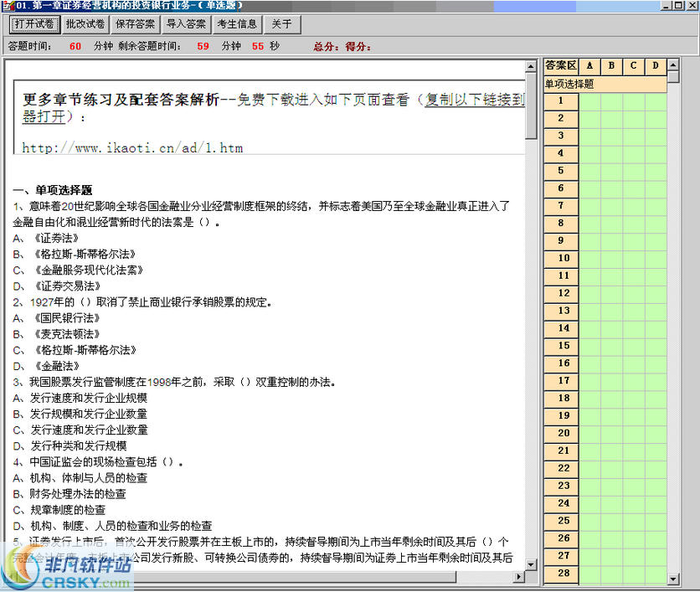
Task: Select column header A in answer area
Action: coord(589,65)
